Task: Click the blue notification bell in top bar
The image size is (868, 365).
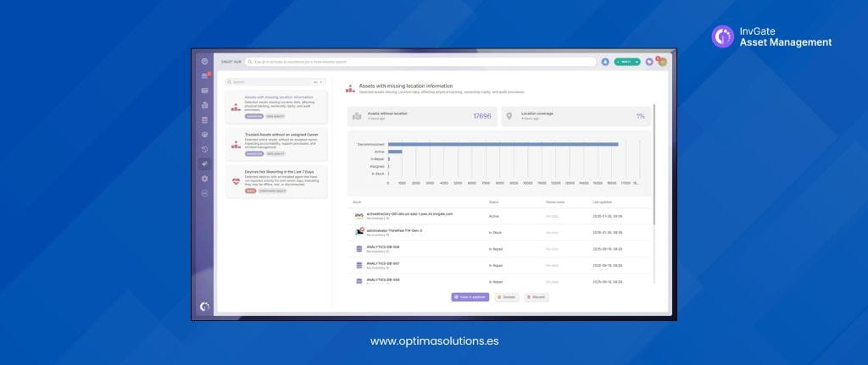Action: coord(605,62)
